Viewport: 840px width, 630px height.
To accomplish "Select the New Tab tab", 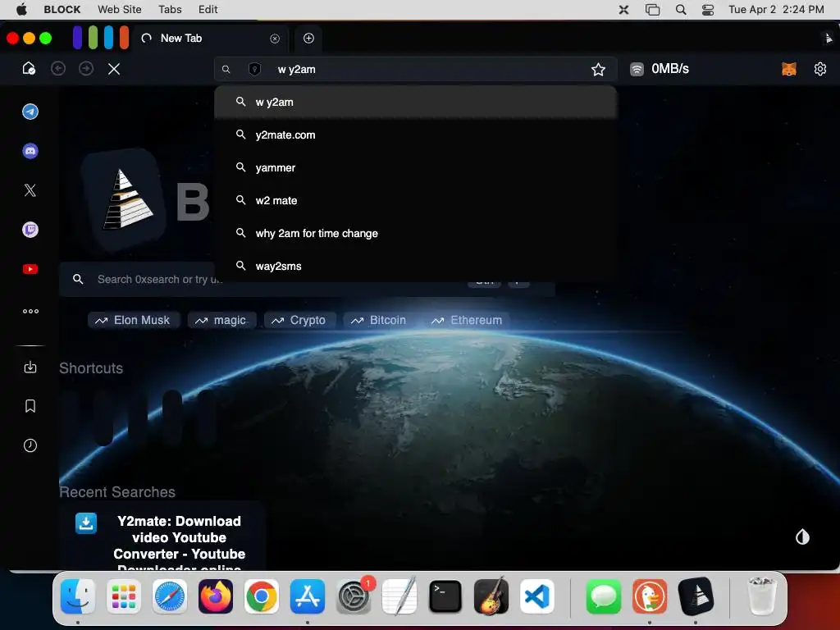I will tap(211, 38).
